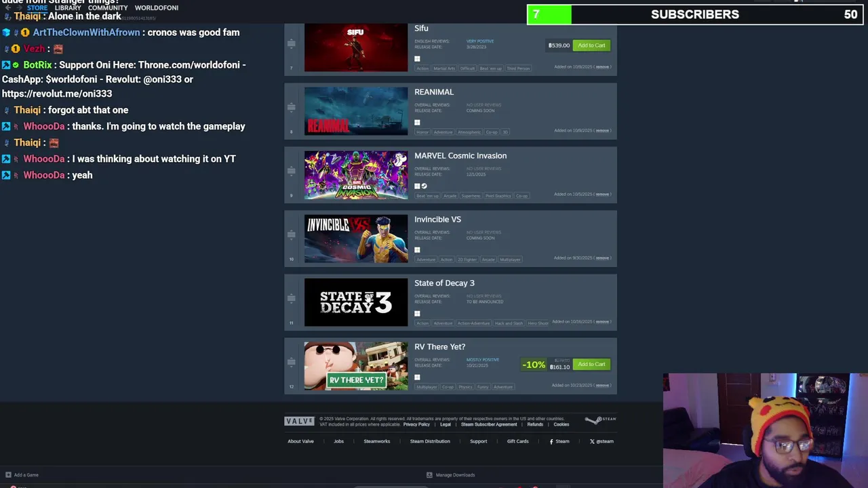Open the Sifu game thumbnail
Image resolution: width=868 pixels, height=488 pixels.
[x=356, y=47]
